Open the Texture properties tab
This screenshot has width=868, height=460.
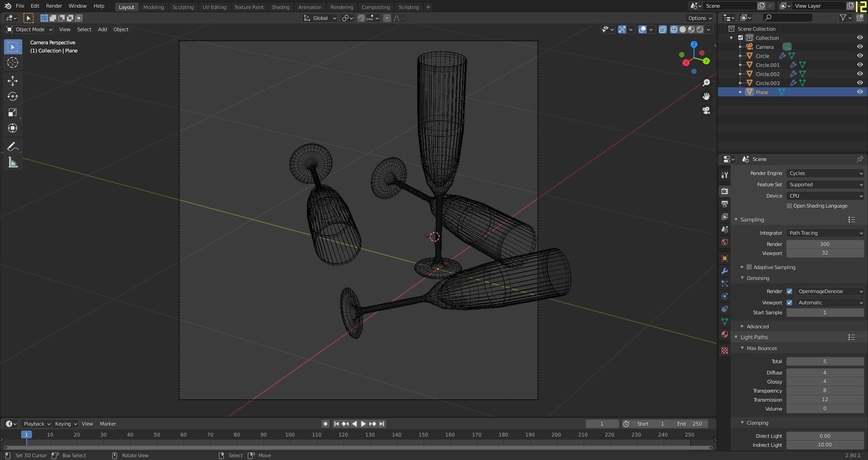[725, 351]
